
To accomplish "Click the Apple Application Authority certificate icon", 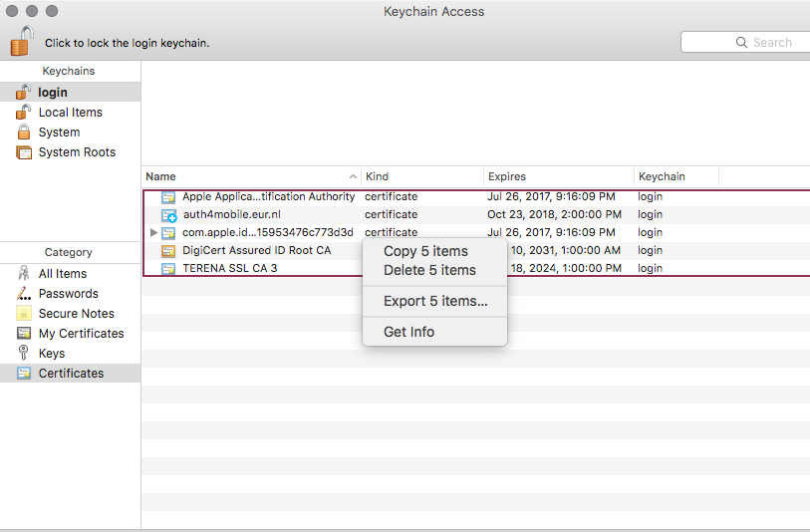I will click(168, 197).
